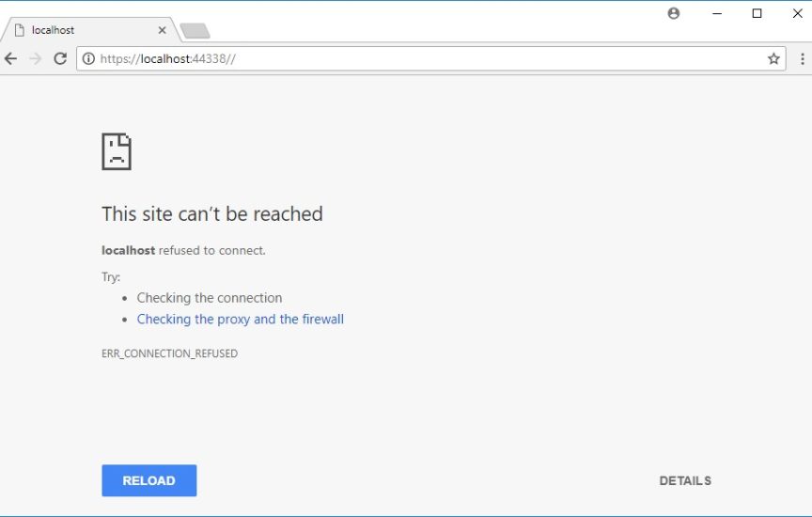Close the localhost tab
Viewport: 812px width, 517px height.
162,30
